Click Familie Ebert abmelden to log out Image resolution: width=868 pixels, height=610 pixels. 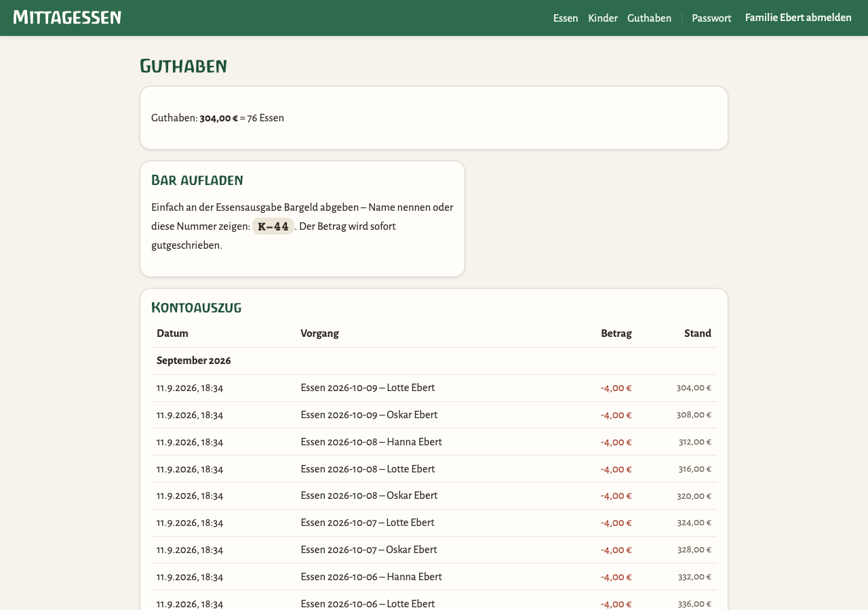798,18
